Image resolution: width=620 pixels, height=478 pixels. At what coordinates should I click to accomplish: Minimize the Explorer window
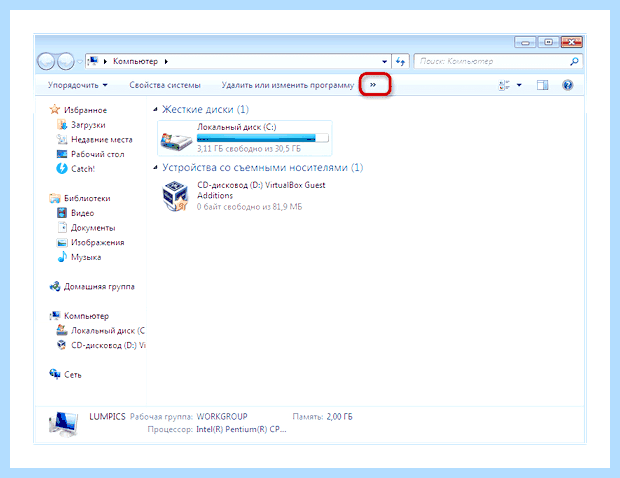click(x=525, y=42)
